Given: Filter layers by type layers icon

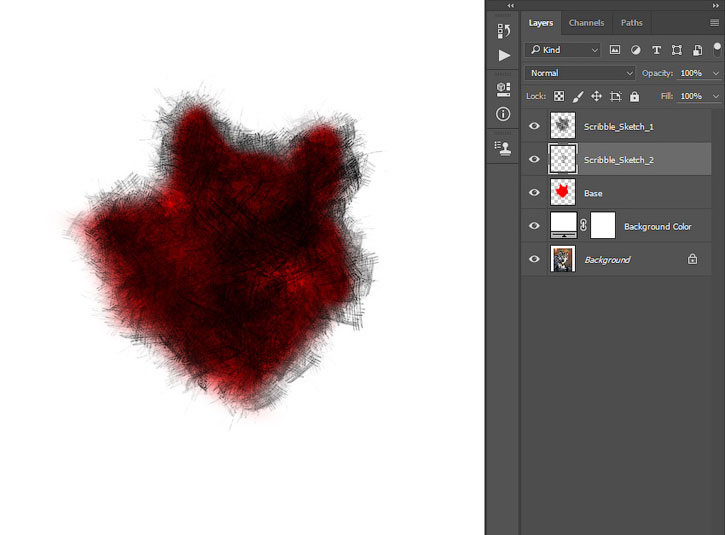Looking at the screenshot, I should [656, 50].
